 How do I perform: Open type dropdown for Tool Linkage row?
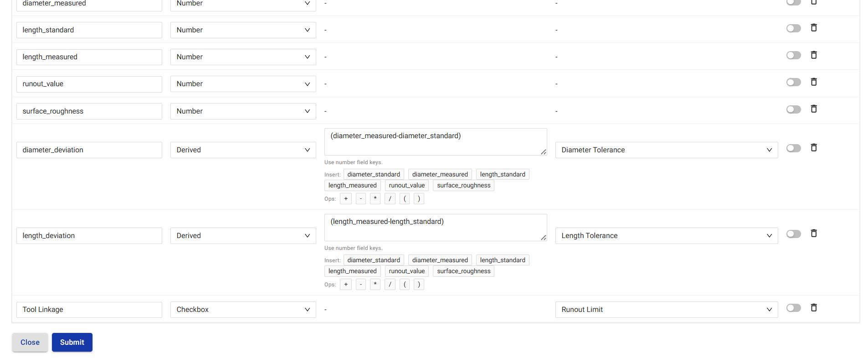pos(243,310)
